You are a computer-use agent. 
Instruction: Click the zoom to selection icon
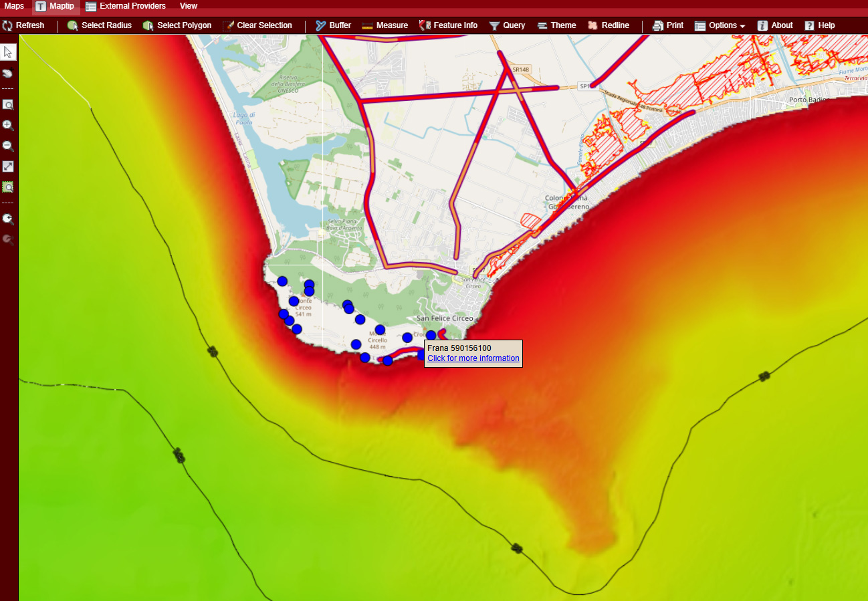click(9, 187)
